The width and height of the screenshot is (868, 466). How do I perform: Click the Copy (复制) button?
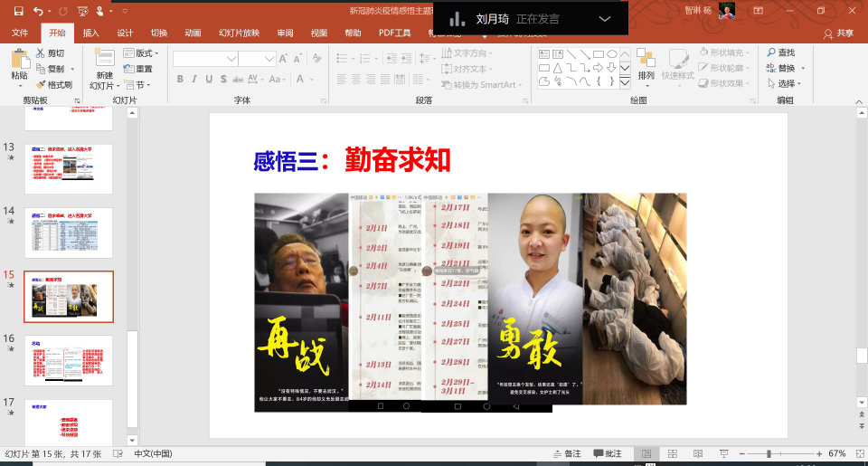pos(51,69)
